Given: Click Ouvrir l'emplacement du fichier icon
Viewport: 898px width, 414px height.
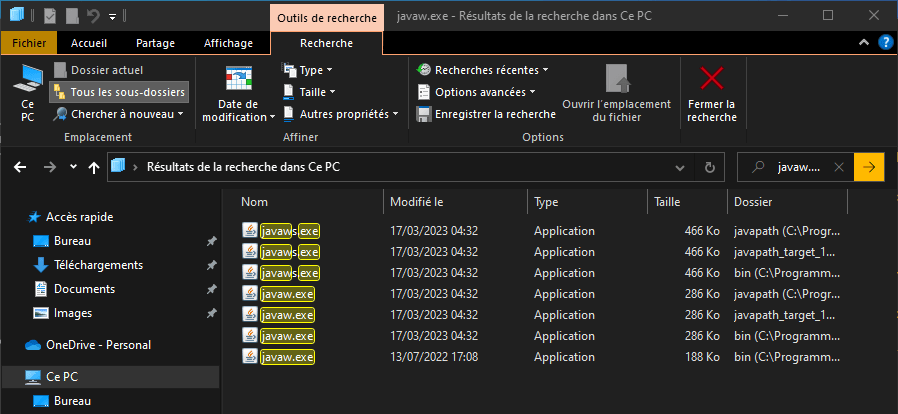Looking at the screenshot, I should pyautogui.click(x=618, y=80).
